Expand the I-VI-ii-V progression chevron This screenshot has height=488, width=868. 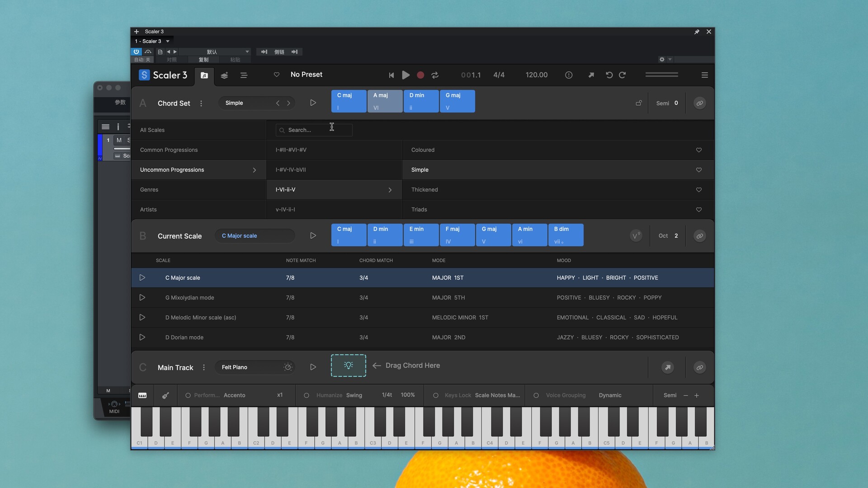click(x=390, y=190)
